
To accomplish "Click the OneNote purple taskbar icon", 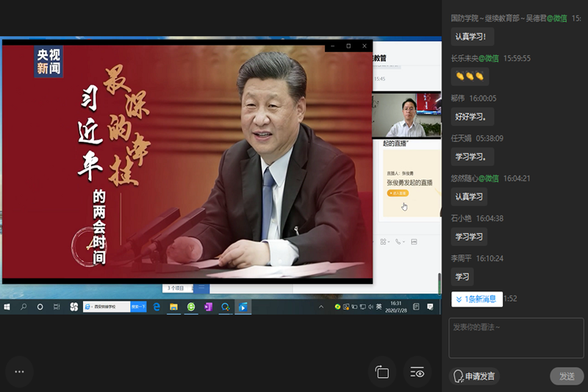I will pyautogui.click(x=208, y=307).
